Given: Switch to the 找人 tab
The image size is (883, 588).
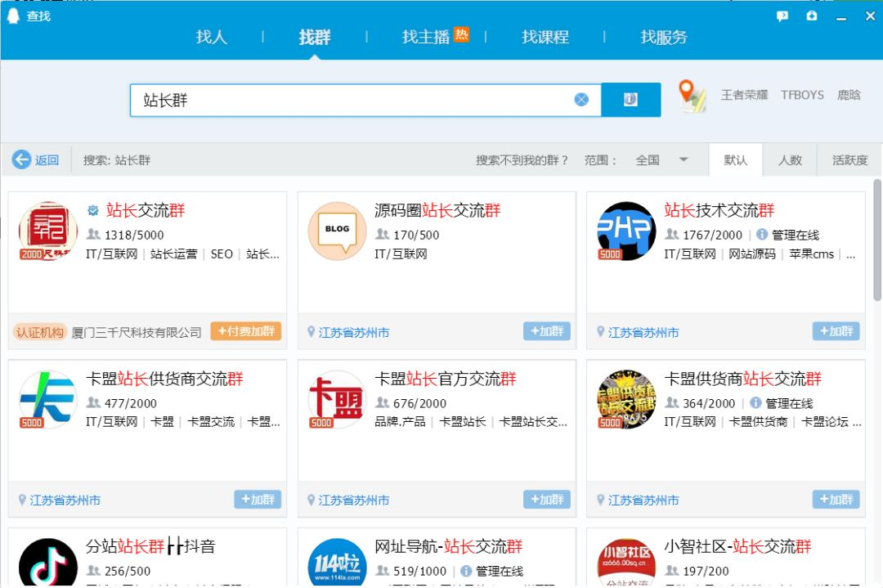Looking at the screenshot, I should tap(212, 37).
